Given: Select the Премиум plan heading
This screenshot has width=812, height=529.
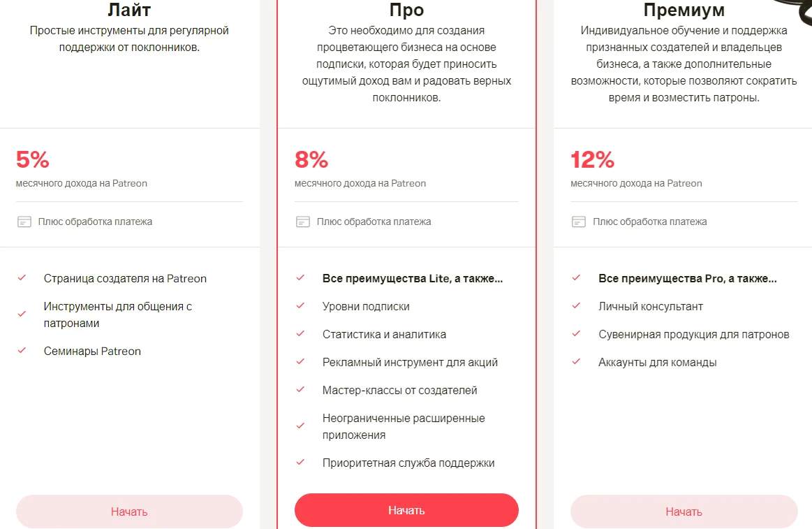Looking at the screenshot, I should click(x=684, y=9).
